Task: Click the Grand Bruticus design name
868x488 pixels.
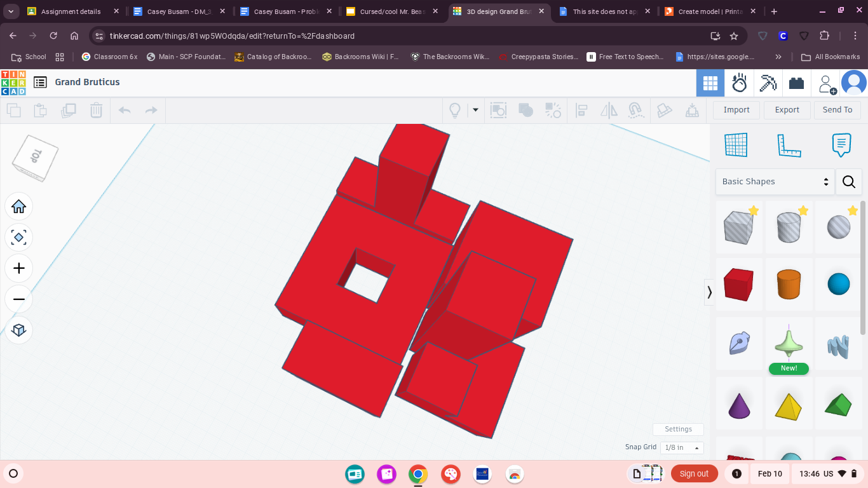Action: pyautogui.click(x=87, y=82)
